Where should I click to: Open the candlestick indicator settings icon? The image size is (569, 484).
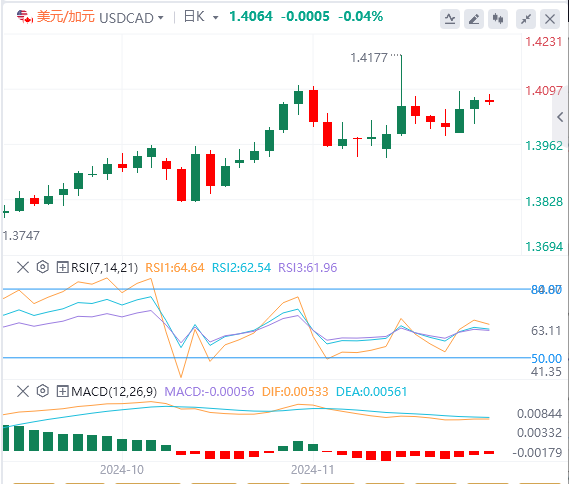point(498,19)
